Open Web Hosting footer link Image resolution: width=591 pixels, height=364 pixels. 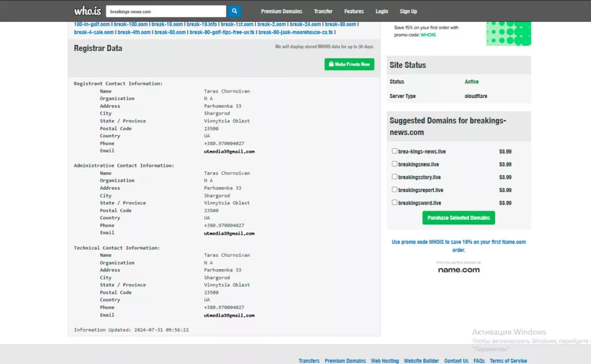tap(384, 361)
